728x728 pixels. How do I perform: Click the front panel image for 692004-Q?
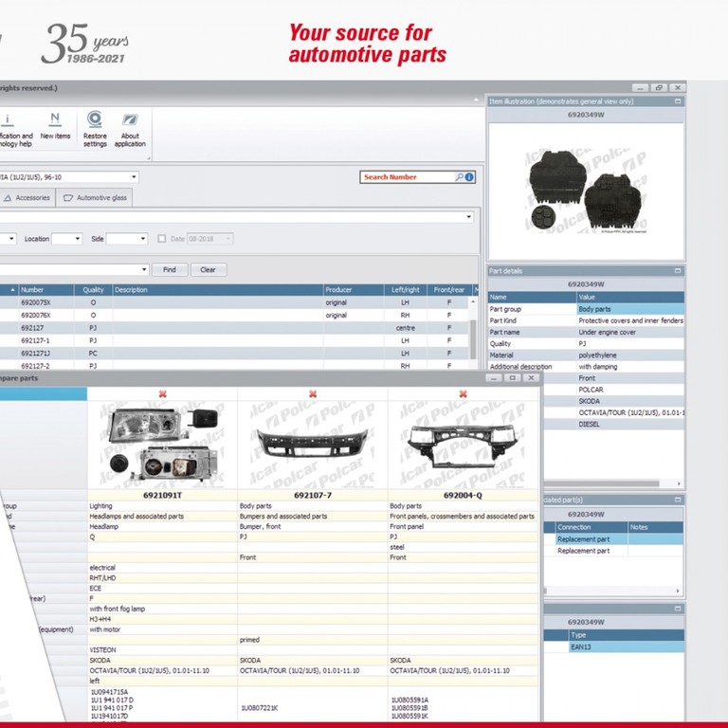(x=463, y=445)
